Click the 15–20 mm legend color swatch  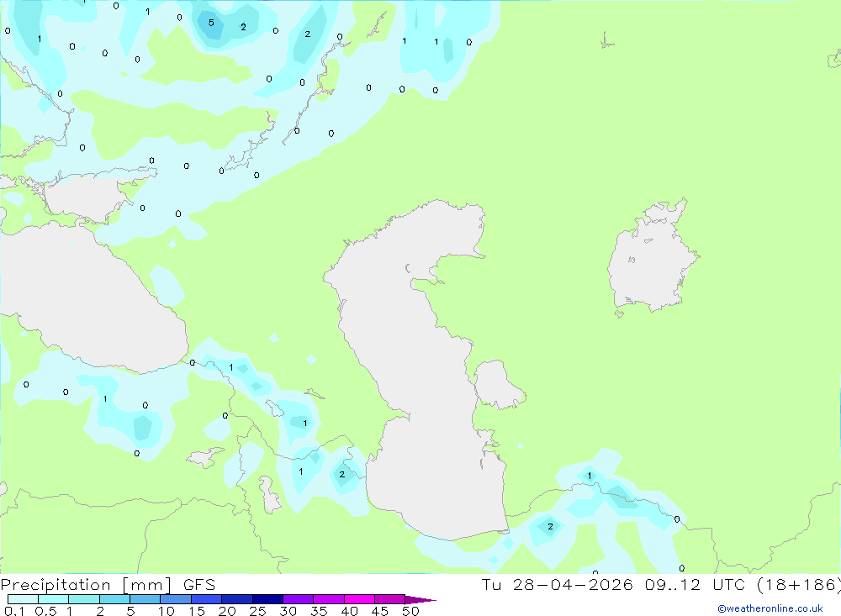[x=207, y=599]
